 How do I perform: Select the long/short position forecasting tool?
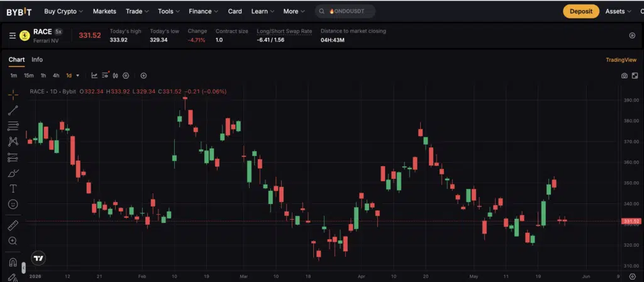tap(13, 157)
